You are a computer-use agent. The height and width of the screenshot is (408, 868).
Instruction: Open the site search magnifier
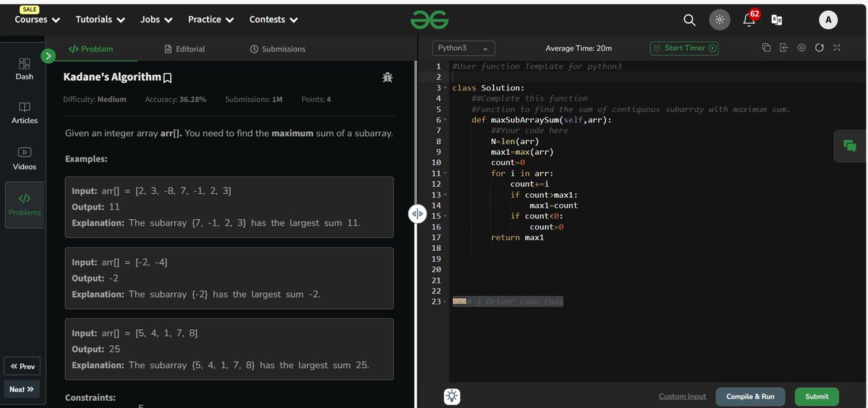click(689, 20)
